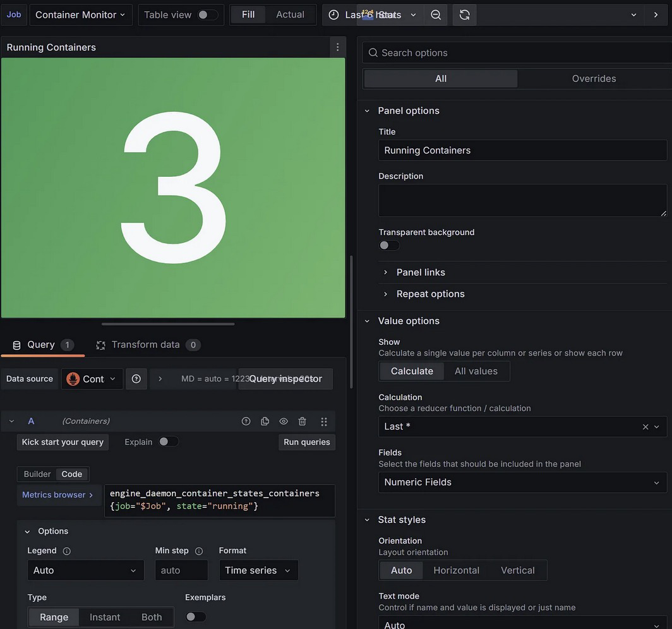Open the Container Monitor dropdown
Image resolution: width=672 pixels, height=629 pixels.
coord(81,15)
